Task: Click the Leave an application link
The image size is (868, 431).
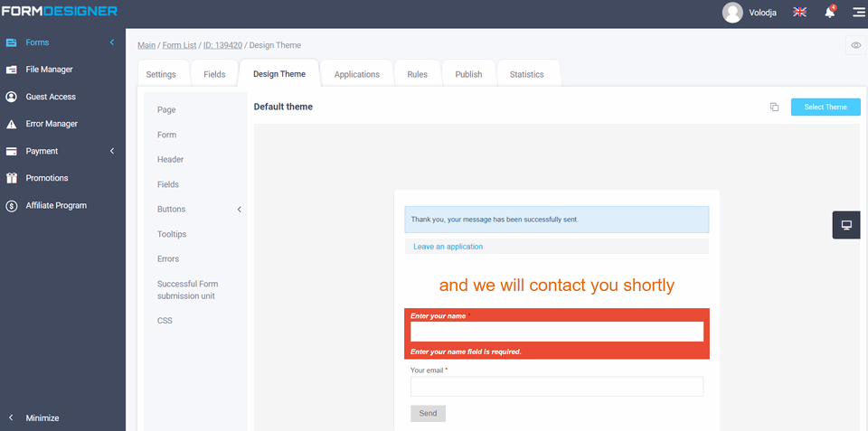Action: pos(448,247)
